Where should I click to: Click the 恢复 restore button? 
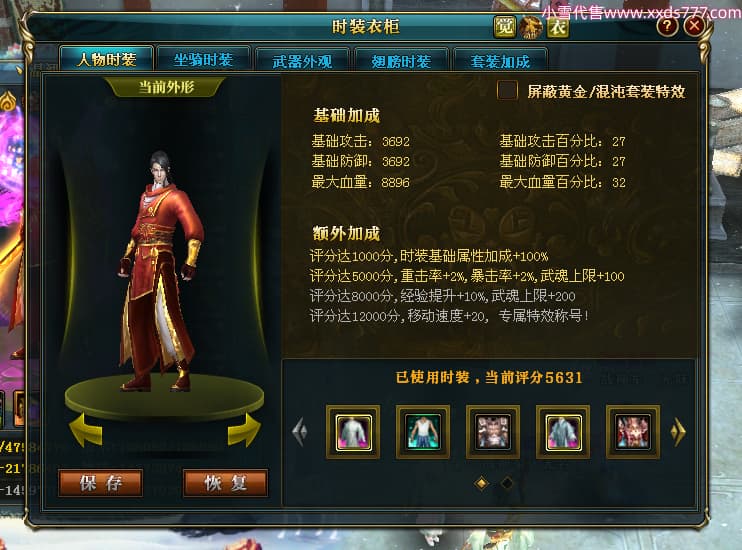coord(225,483)
